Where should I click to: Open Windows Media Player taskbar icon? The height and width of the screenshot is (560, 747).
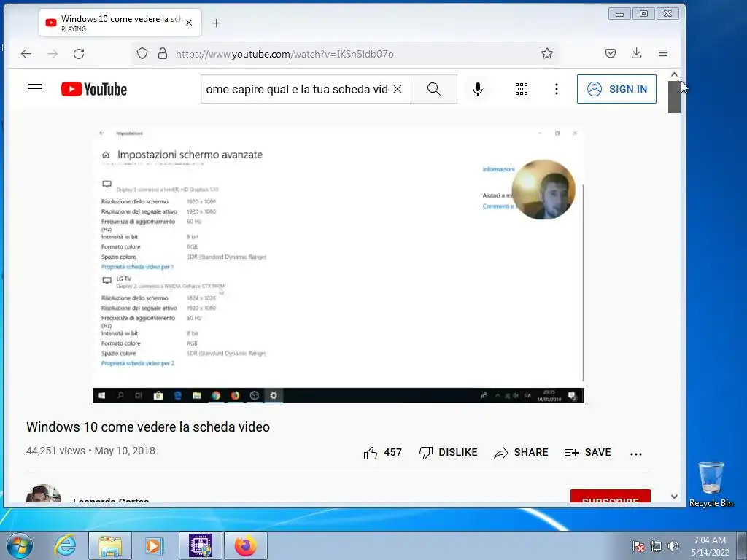[x=154, y=545]
